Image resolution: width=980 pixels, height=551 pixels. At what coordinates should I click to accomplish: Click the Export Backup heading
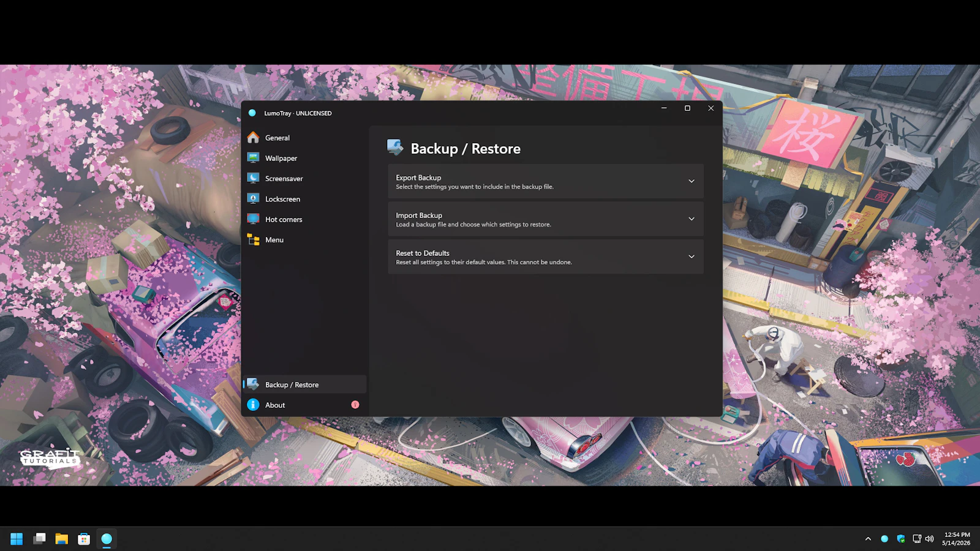(x=418, y=178)
